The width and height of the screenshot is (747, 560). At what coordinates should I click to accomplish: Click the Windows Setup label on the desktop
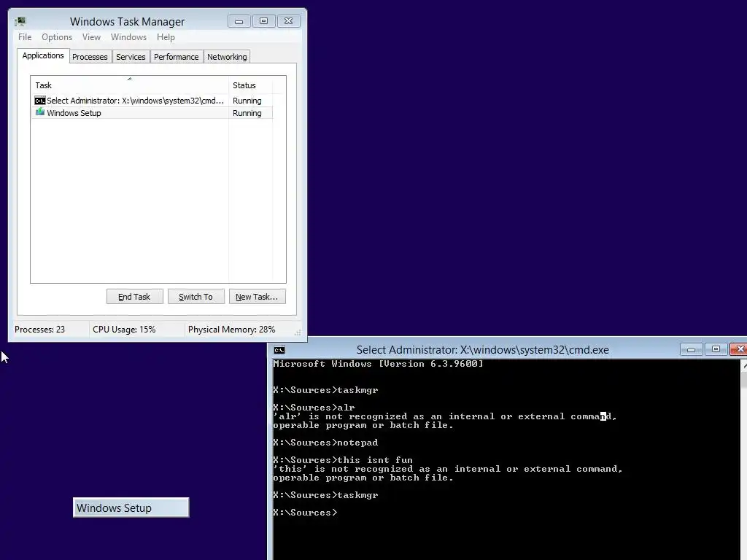[131, 507]
